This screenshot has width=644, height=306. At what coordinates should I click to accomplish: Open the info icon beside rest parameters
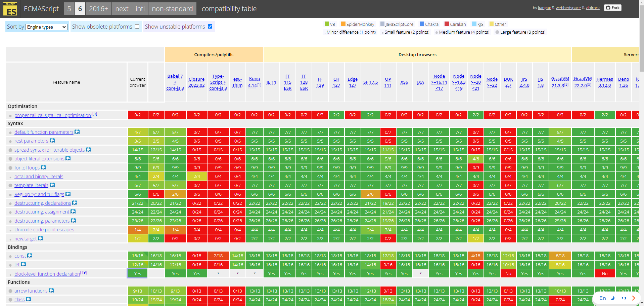(x=52, y=141)
